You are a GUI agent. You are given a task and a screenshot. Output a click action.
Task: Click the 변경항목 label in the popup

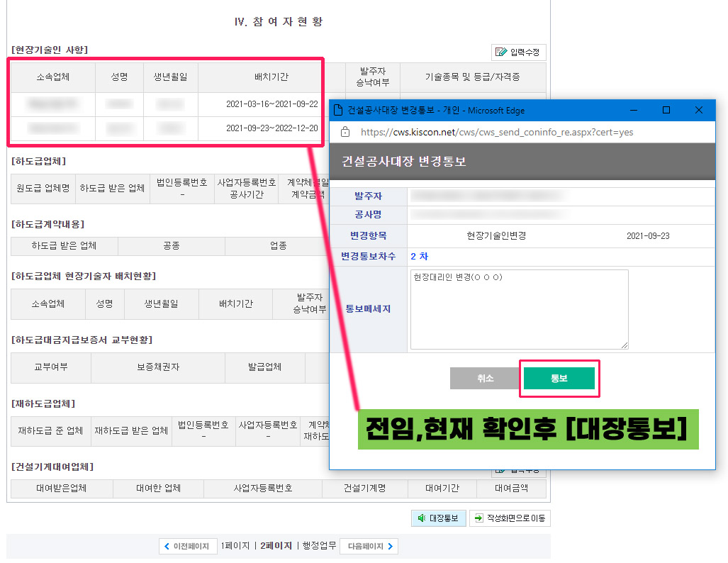[x=368, y=235]
